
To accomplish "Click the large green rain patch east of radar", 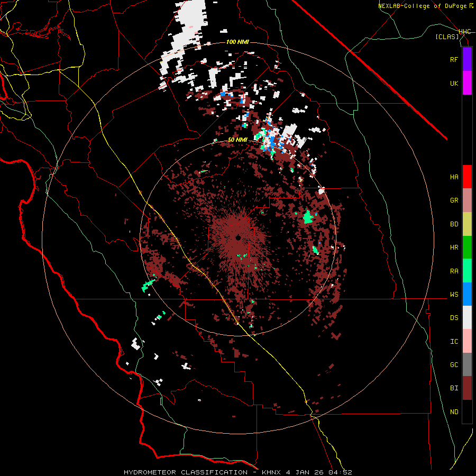I will (x=308, y=217).
